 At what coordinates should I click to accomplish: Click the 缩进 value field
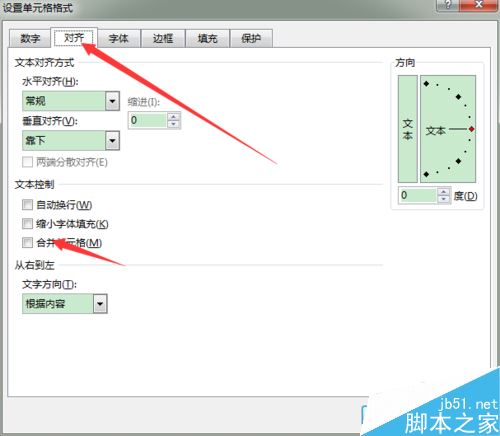coord(147,120)
